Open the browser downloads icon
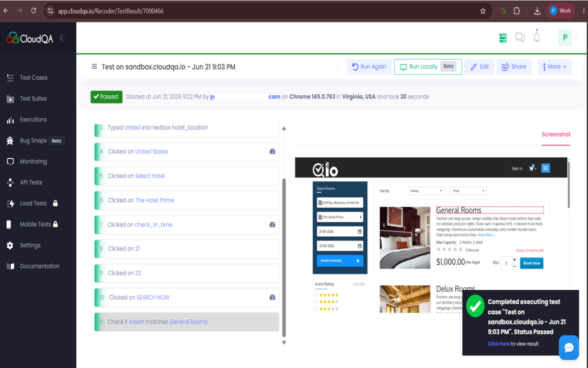588x368 pixels. point(537,11)
